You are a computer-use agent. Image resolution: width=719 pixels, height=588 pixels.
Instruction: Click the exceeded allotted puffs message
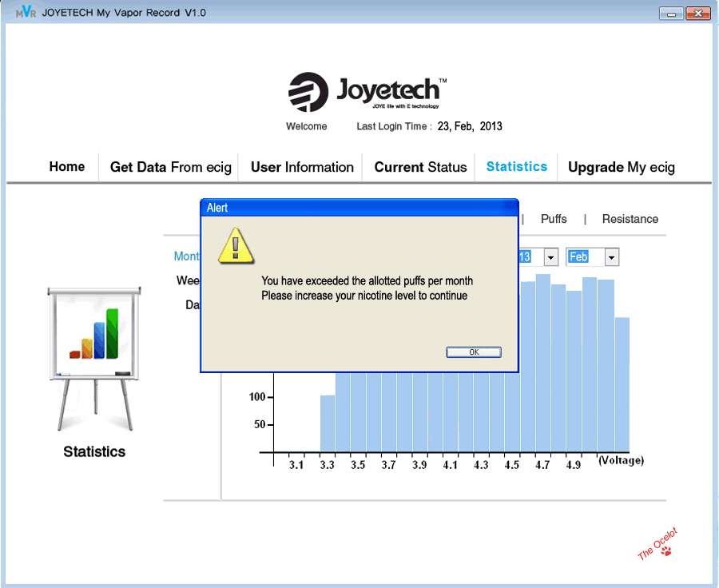(367, 280)
